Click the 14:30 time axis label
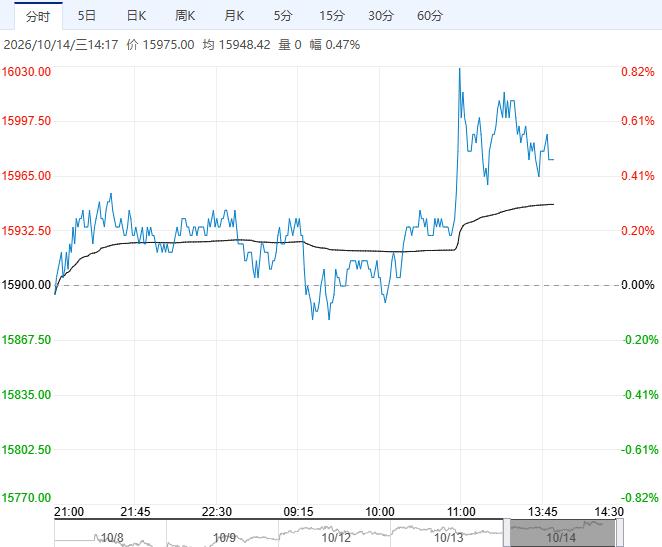Viewport: 662px width, 547px height. click(609, 512)
